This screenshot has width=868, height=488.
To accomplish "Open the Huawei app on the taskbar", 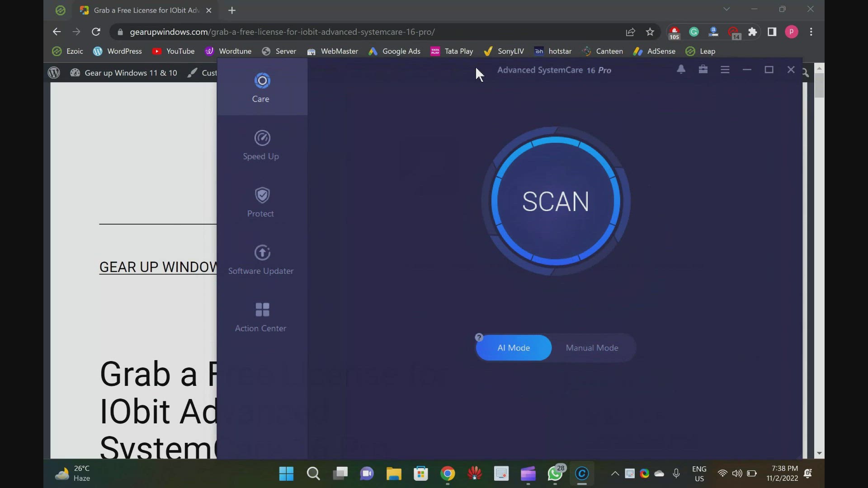I will (x=474, y=474).
